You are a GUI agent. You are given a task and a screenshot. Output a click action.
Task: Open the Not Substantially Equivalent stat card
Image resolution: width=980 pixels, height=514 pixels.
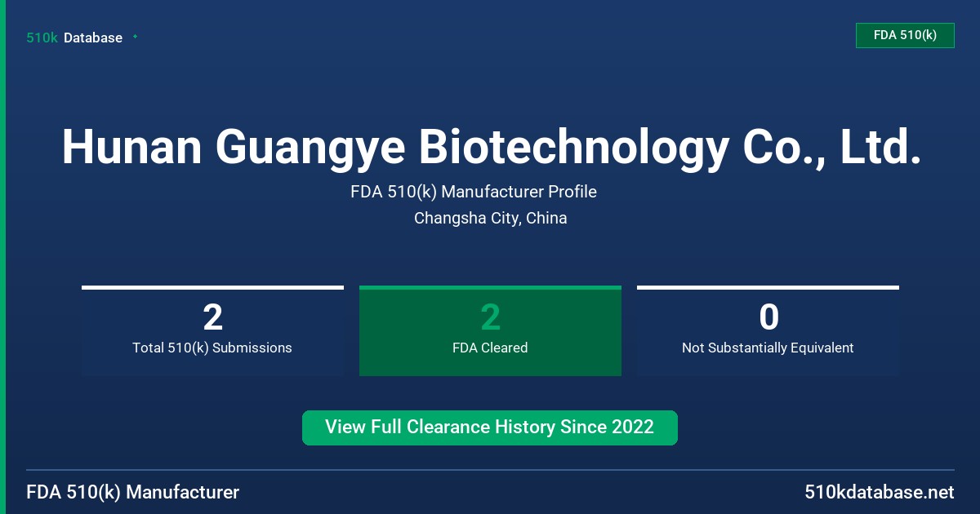pyautogui.click(x=768, y=330)
